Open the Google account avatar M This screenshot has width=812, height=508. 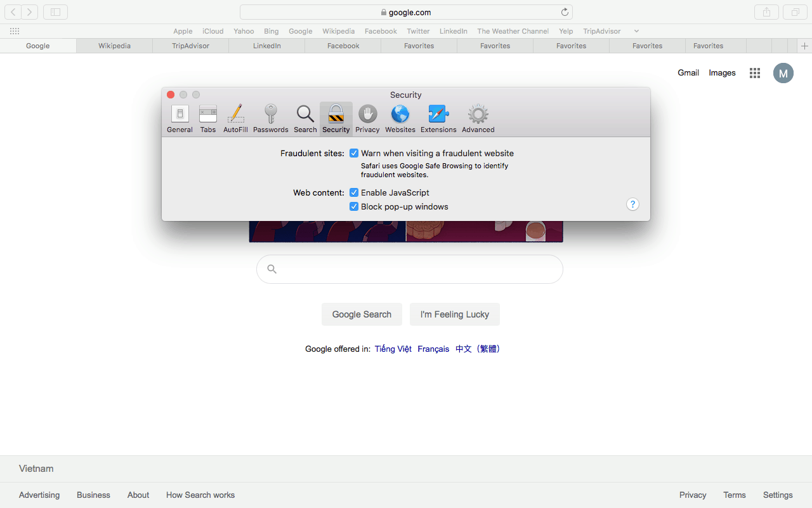783,73
